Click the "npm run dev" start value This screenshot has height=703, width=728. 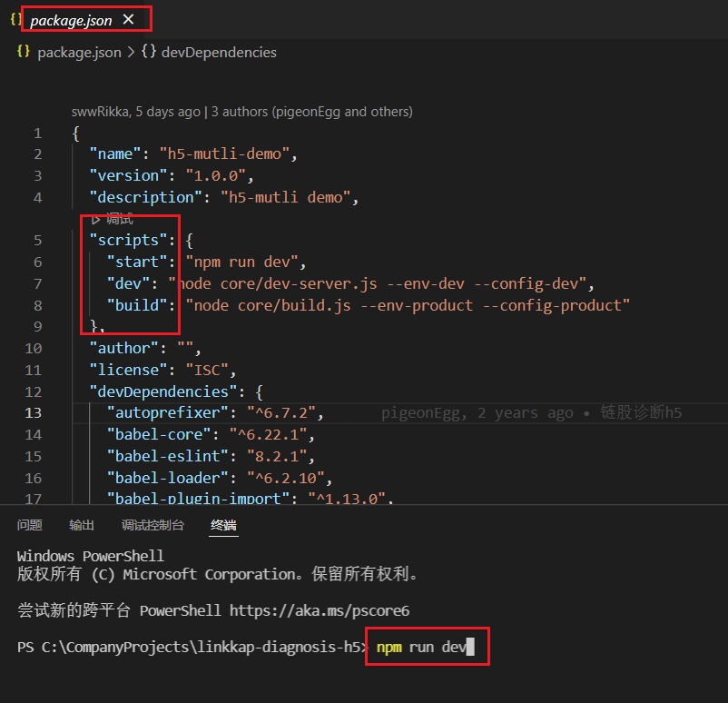(x=241, y=262)
